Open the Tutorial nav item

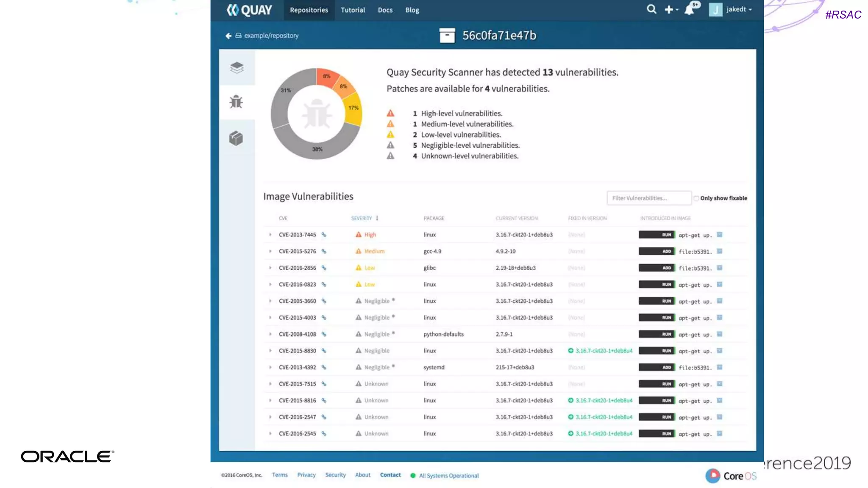pyautogui.click(x=353, y=10)
